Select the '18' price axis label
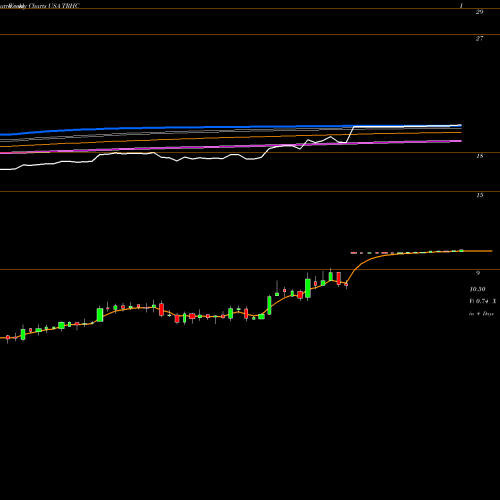This screenshot has height=500, width=500. click(479, 156)
